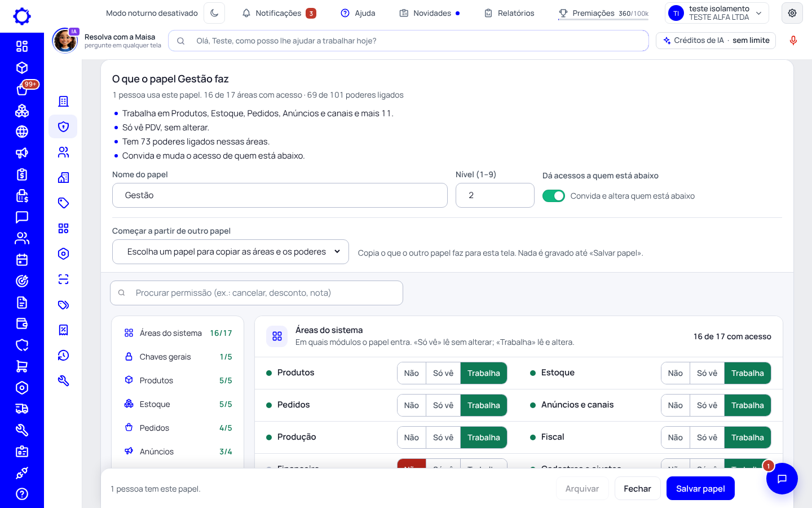Expand the teste isolamento account menu
The width and height of the screenshot is (812, 508).
717,13
